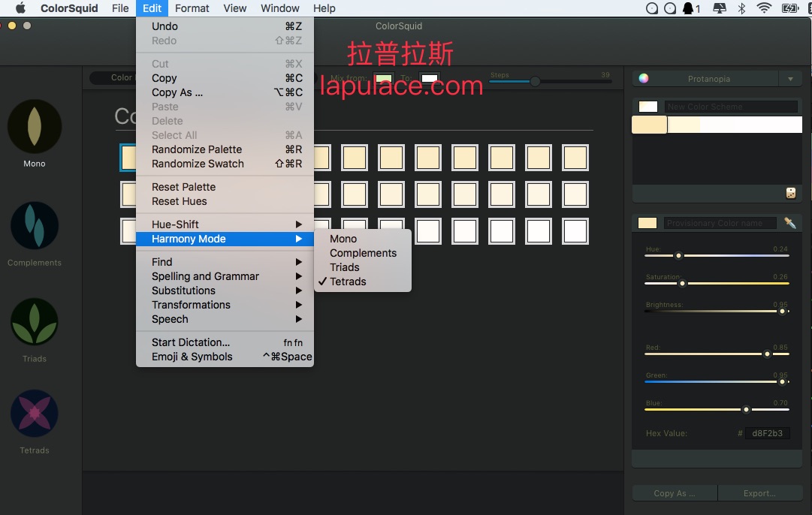Click the Wi-Fi icon in menu bar
Image resolution: width=812 pixels, height=515 pixels.
pos(764,8)
